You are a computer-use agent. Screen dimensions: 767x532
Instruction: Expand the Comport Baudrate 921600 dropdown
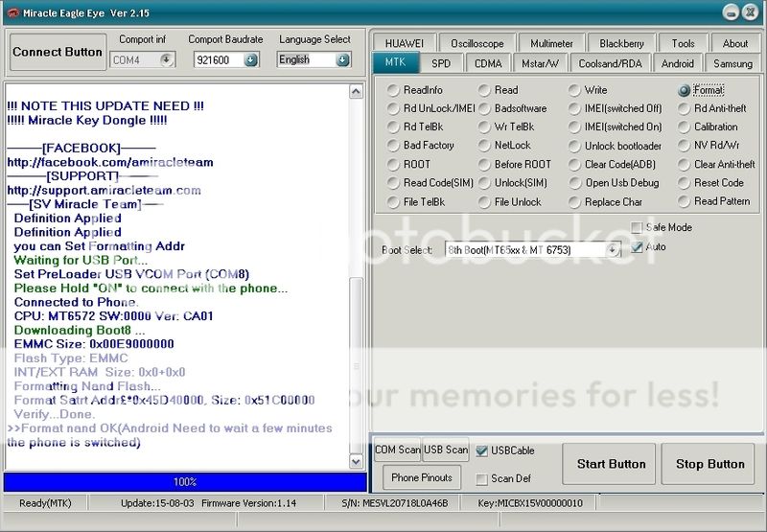click(251, 60)
